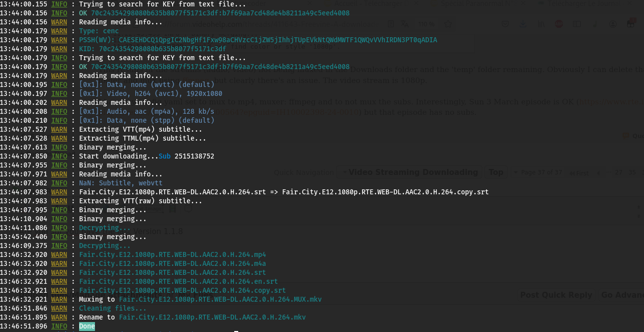
Task: Open the library icon in the toolbar
Action: tap(541, 24)
